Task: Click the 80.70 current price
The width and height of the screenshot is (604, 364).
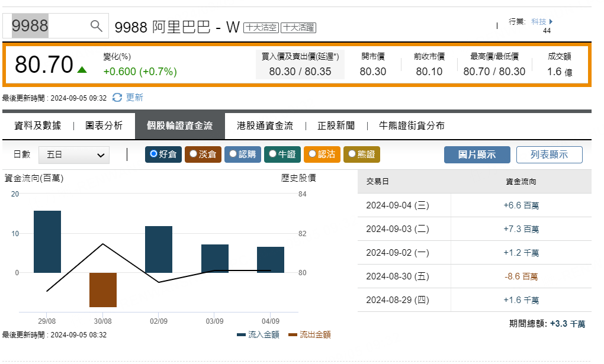Action: coord(44,65)
